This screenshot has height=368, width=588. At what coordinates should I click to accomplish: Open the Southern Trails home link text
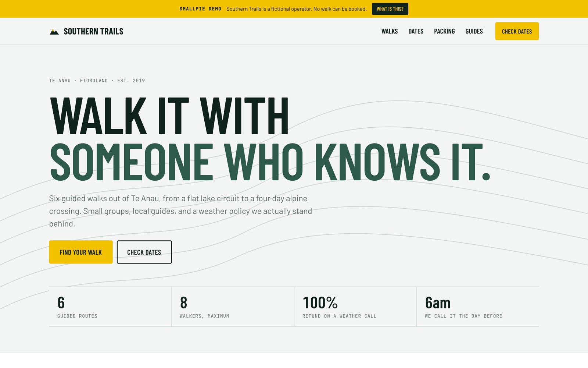tap(93, 32)
